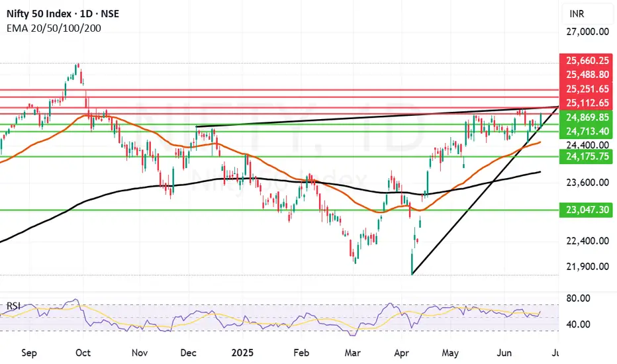
Task: Click the RSI 80.00 scale value
Action: 578,298
